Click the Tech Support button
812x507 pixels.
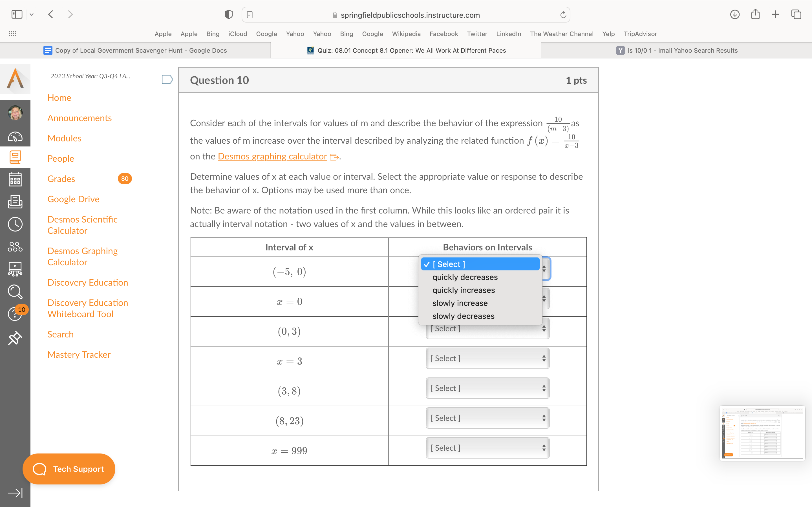tap(69, 469)
